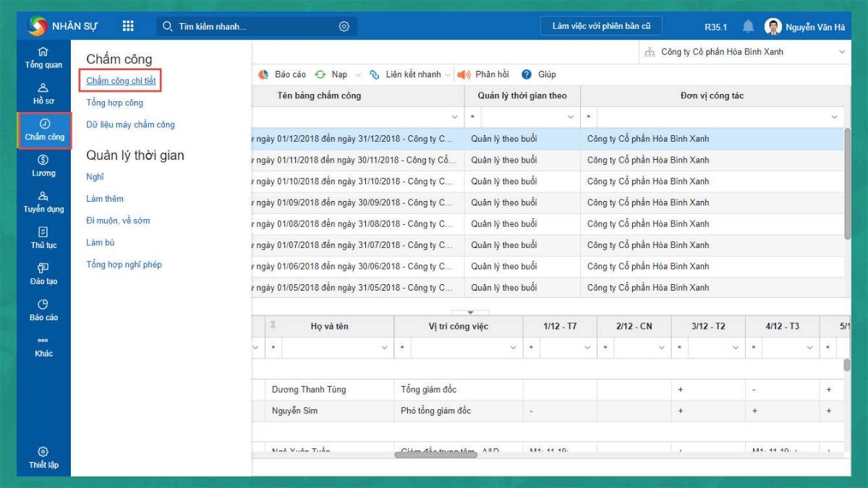Click the user avatar of Nguyễn Văn Hà
The width and height of the screenshot is (868, 488).
point(773,26)
